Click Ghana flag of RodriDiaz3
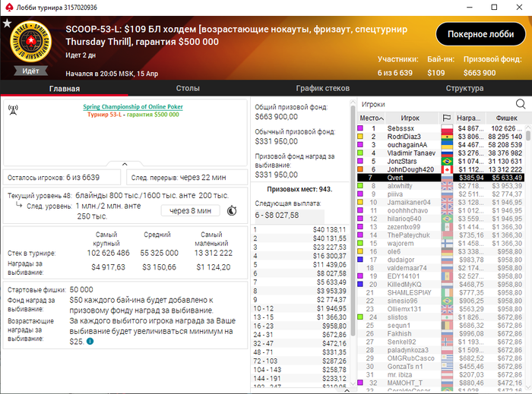532x394 pixels. 447,137
